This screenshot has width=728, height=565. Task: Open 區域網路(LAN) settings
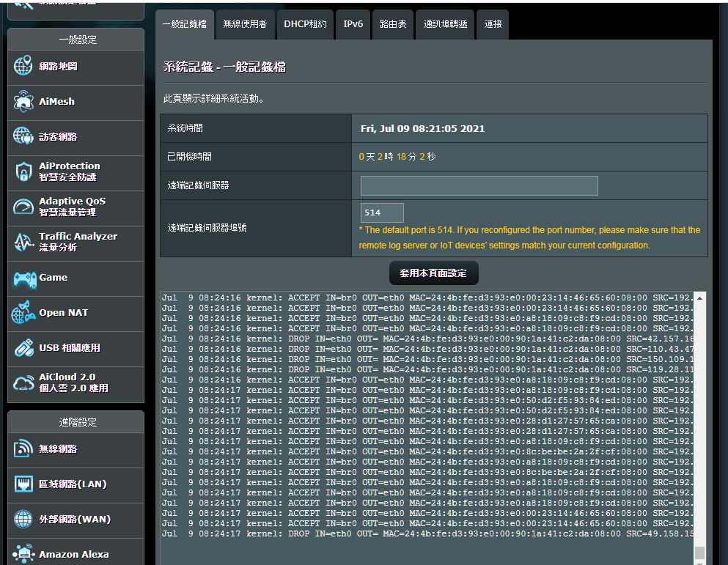click(73, 484)
